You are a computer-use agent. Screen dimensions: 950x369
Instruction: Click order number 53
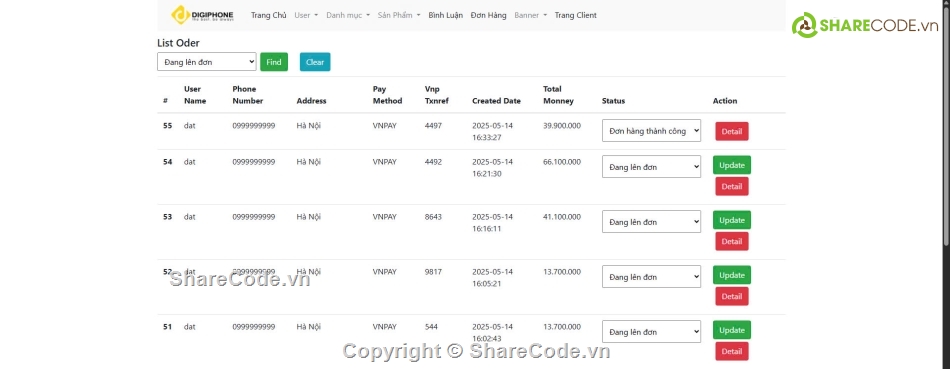168,217
